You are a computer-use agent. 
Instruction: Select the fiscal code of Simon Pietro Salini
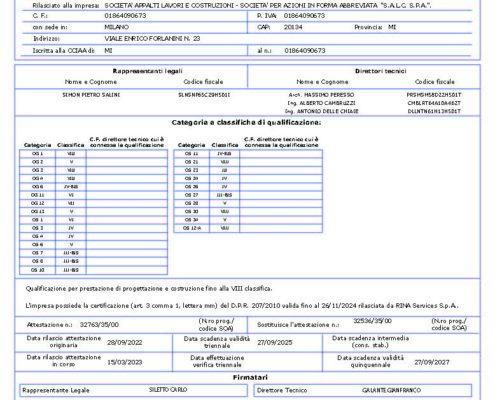point(204,95)
